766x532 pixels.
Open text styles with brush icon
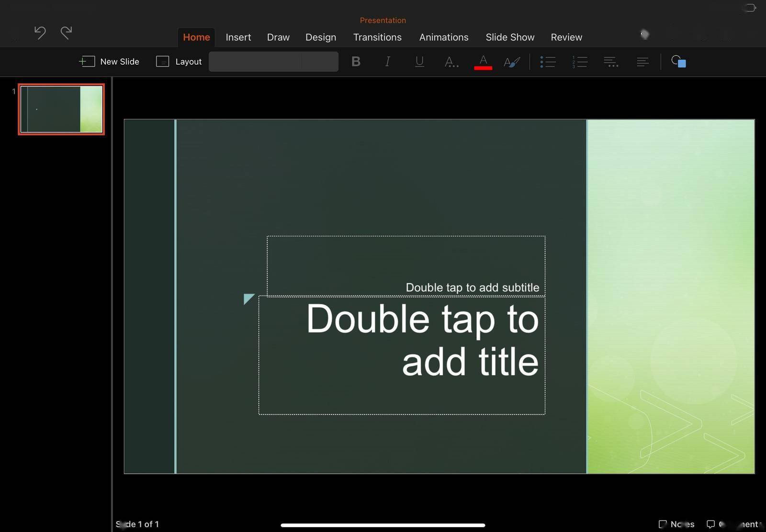[x=512, y=62]
